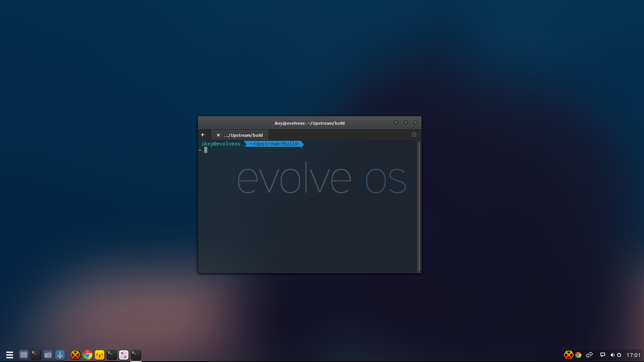Open the blue download arrow app

[60, 355]
